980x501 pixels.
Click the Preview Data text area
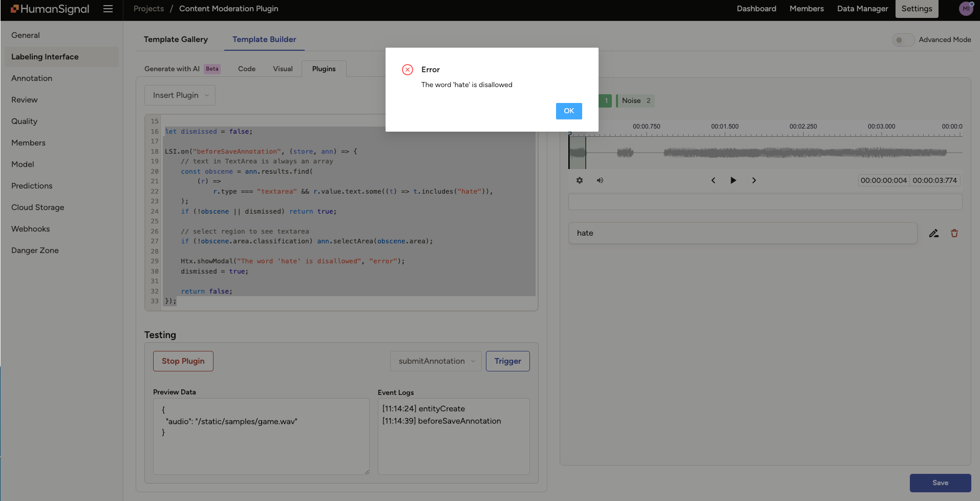point(261,436)
